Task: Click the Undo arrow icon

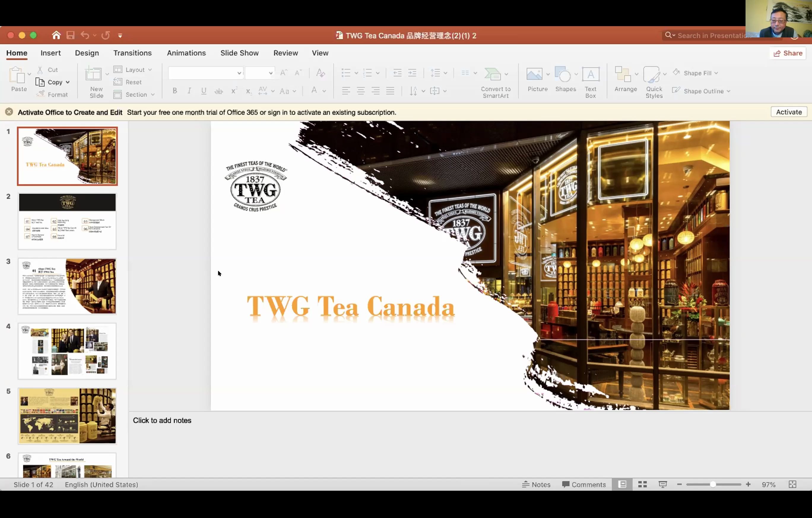Action: pos(85,35)
